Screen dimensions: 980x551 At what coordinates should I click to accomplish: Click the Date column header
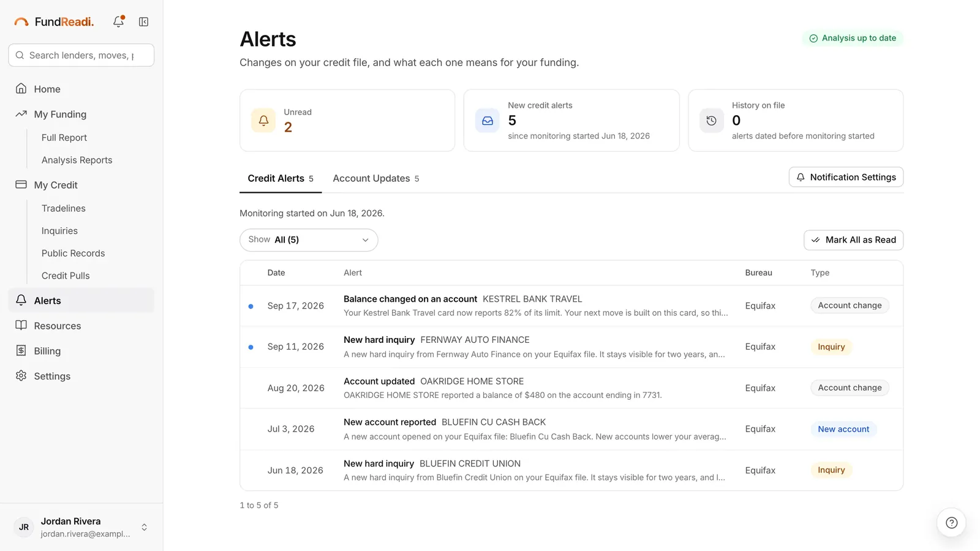tap(276, 273)
